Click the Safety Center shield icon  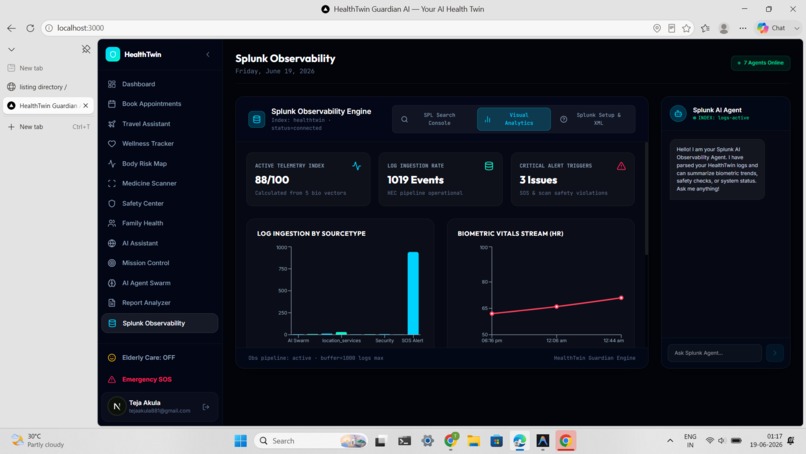click(112, 204)
